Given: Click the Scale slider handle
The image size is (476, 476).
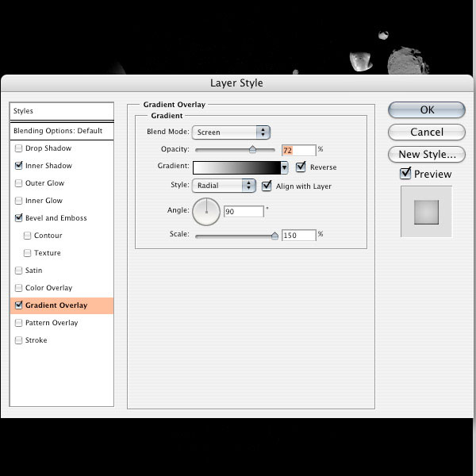Looking at the screenshot, I should tap(274, 235).
